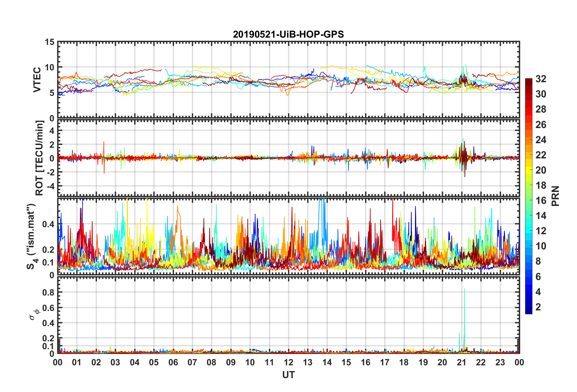Select the sigma-phi axis tick value 0.2
Viewport: 577px width, 392px height.
point(49,338)
